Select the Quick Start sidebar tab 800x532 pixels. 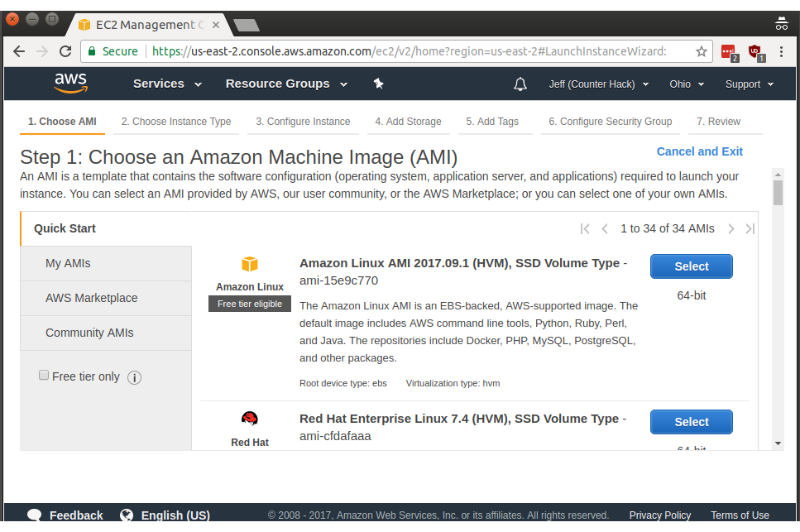click(x=106, y=228)
